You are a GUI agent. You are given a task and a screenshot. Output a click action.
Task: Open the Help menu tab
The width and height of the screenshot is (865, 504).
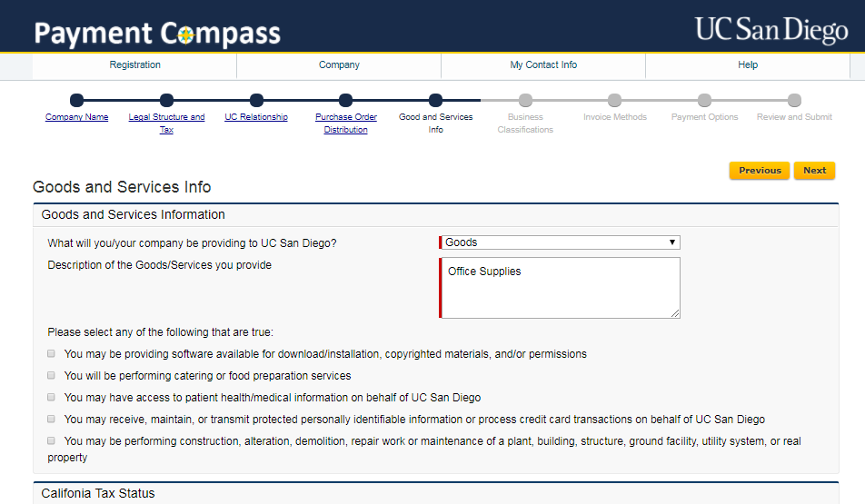[748, 65]
